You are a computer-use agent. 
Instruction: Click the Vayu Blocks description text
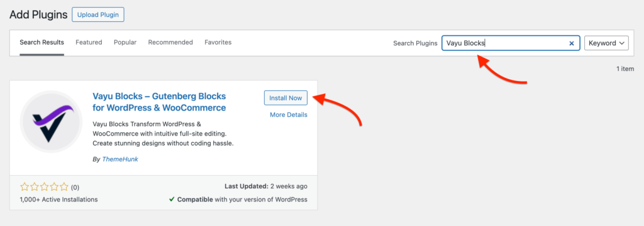pos(163,134)
